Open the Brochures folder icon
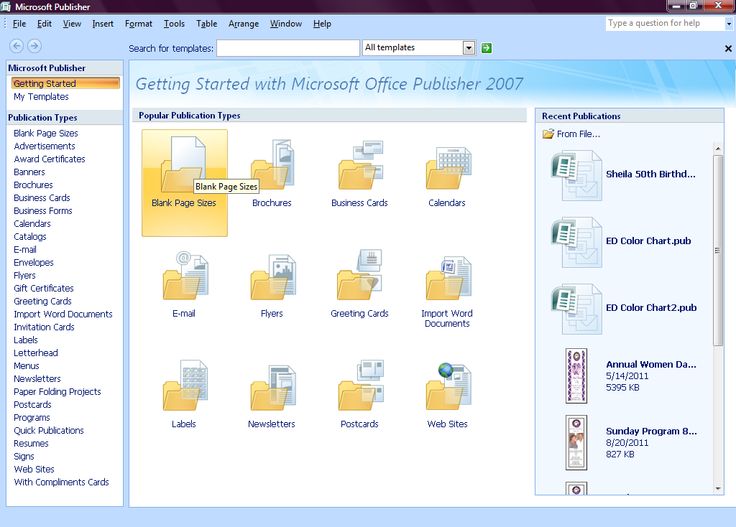736x527 pixels. pyautogui.click(x=272, y=164)
